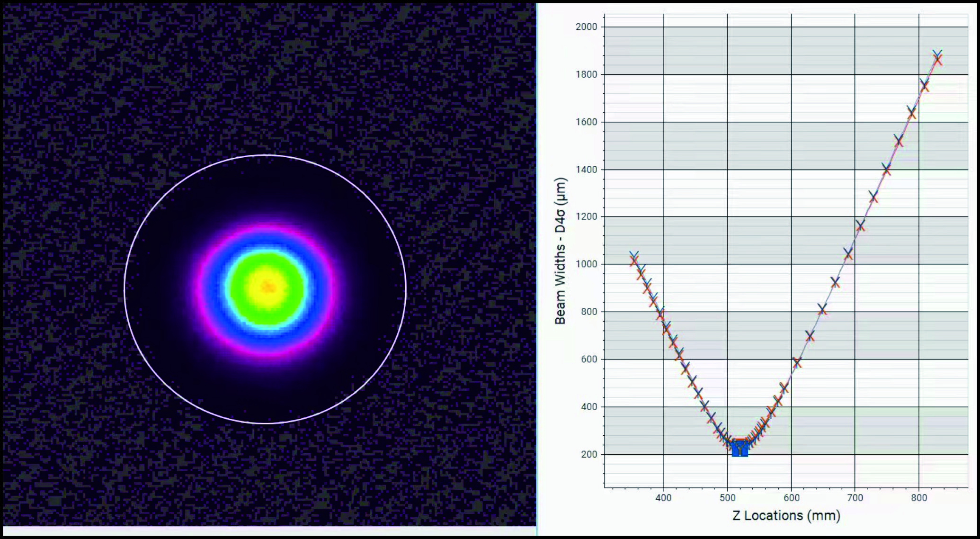Screen dimensions: 980x539
Task: Click the 2000 tick label on Y axis
Action: [586, 27]
